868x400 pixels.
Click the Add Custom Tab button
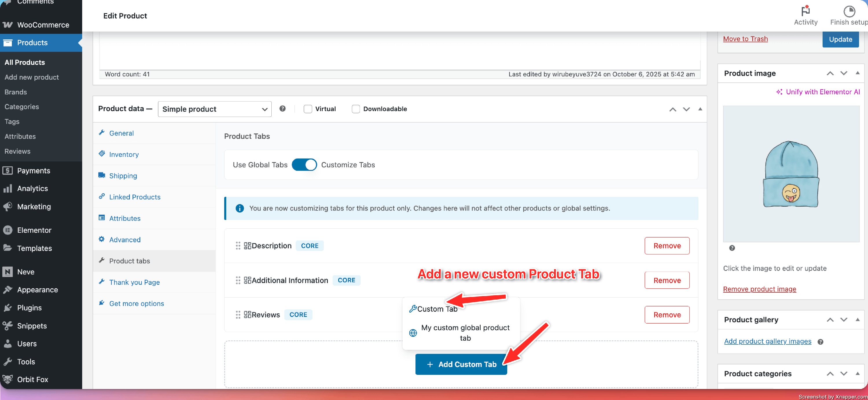point(461,364)
